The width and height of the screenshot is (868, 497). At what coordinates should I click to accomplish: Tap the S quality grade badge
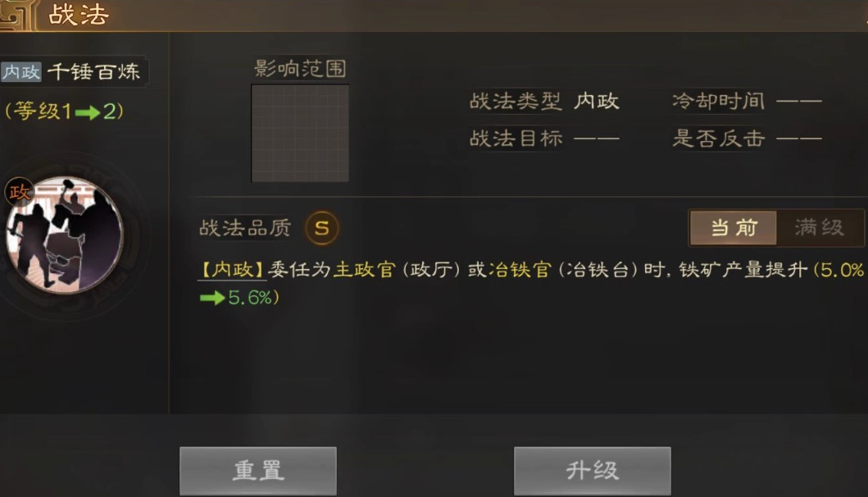pyautogui.click(x=321, y=228)
